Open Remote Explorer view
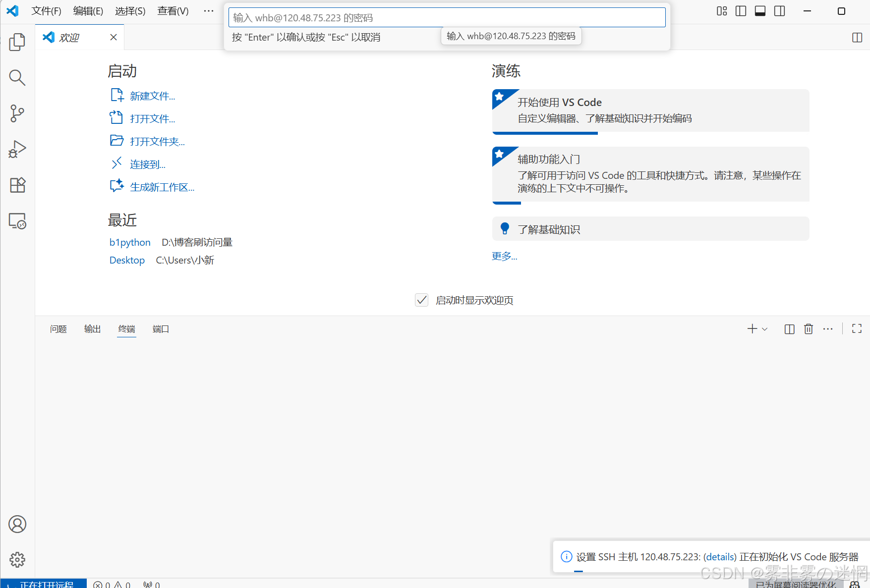870x588 pixels. (x=17, y=221)
